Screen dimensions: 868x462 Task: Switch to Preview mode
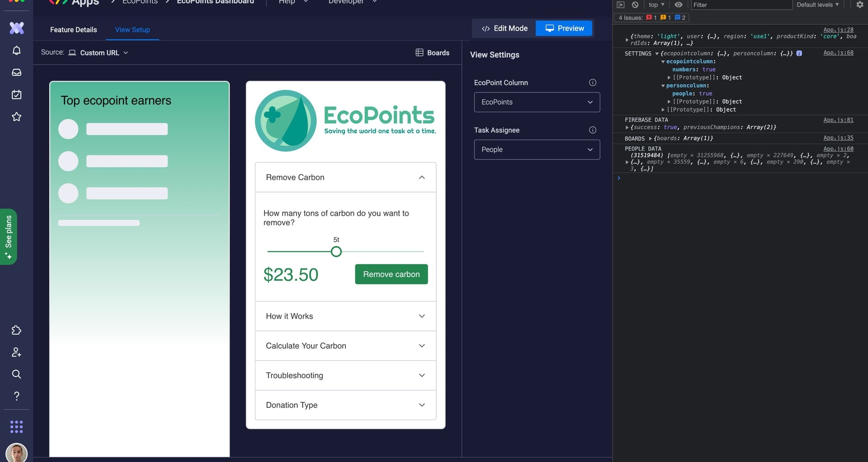coord(564,28)
